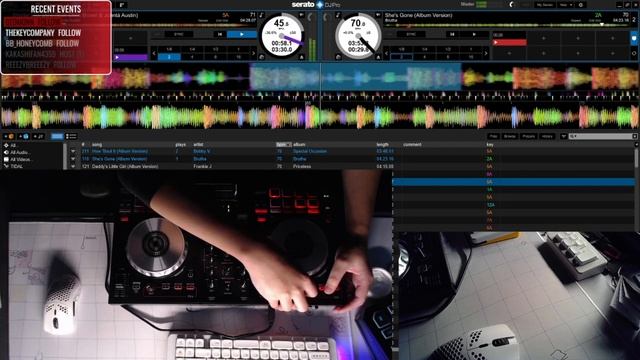Screen dimensions: 640x360
Task: Shift right deck loop sizes right
Action: coord(486,53)
